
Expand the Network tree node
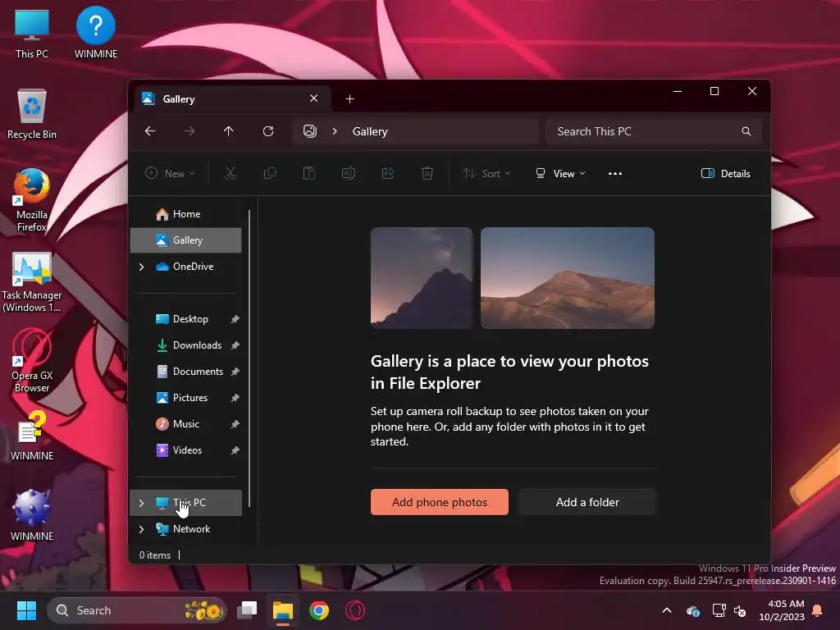(x=141, y=529)
